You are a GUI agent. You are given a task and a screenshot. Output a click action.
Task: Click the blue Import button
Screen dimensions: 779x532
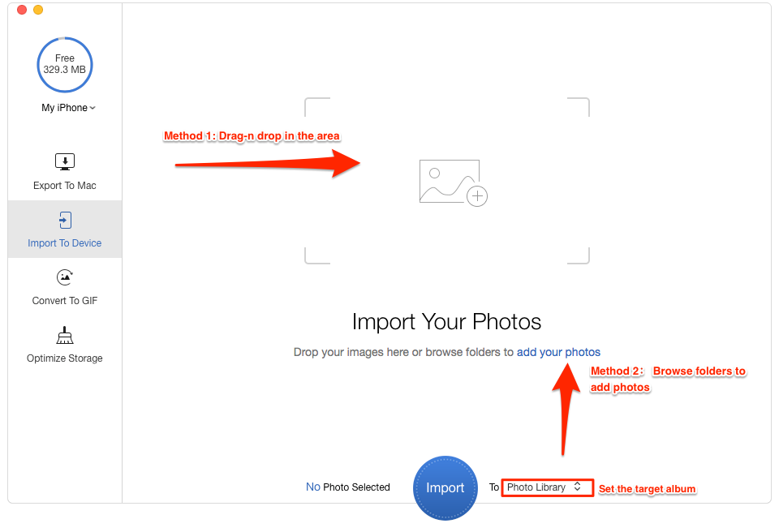(x=445, y=487)
